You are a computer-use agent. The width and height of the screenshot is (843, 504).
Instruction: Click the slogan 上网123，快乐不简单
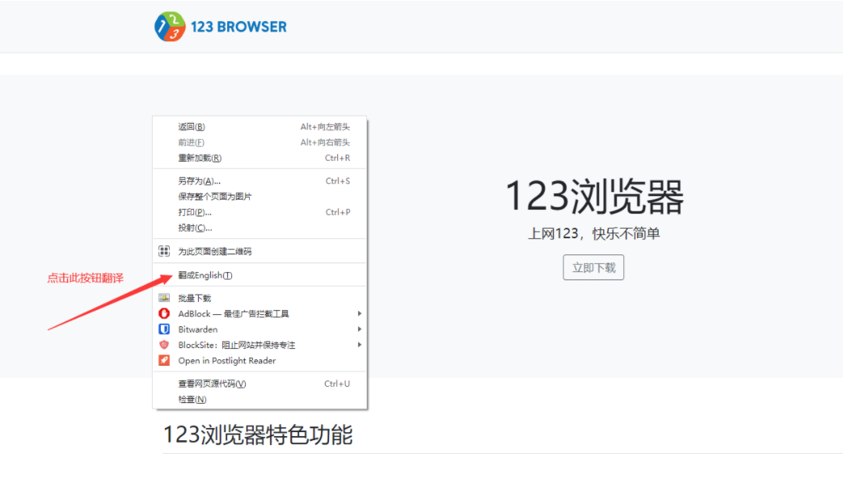point(593,233)
